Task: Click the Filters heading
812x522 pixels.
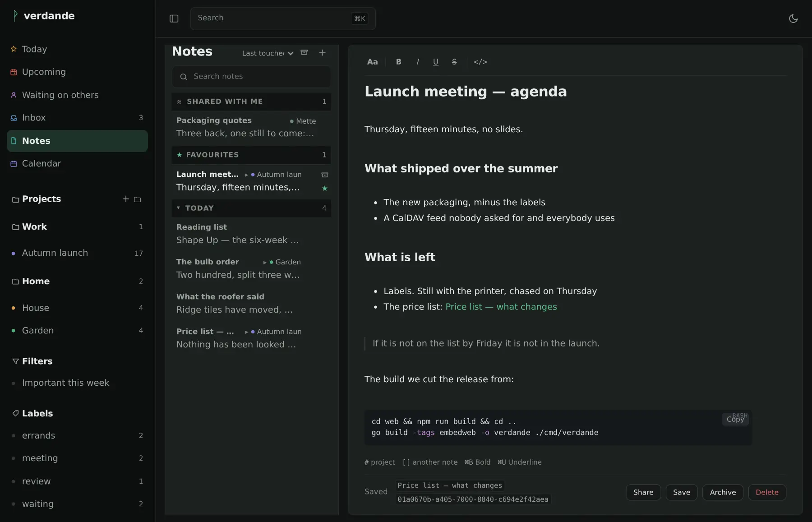Action: click(x=37, y=361)
